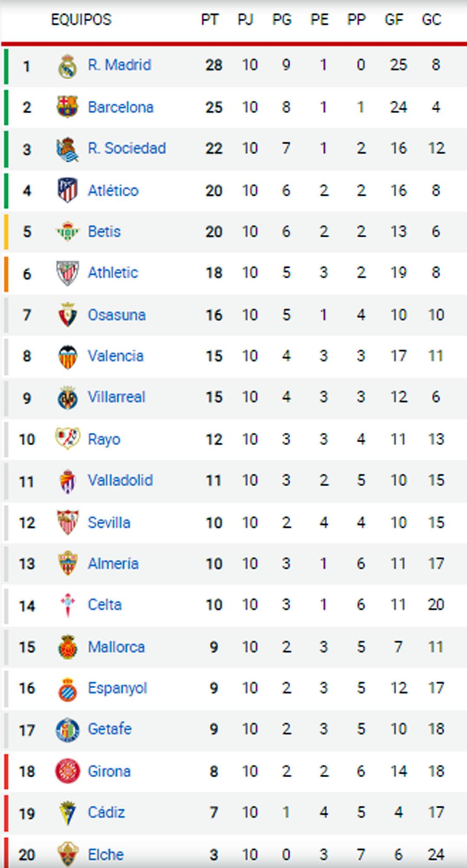The width and height of the screenshot is (467, 868).
Task: Open the Osasuna team link
Action: [x=116, y=315]
